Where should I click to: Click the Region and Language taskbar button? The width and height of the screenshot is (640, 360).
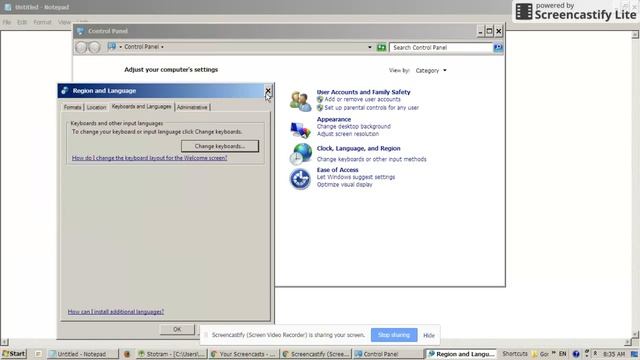point(461,354)
